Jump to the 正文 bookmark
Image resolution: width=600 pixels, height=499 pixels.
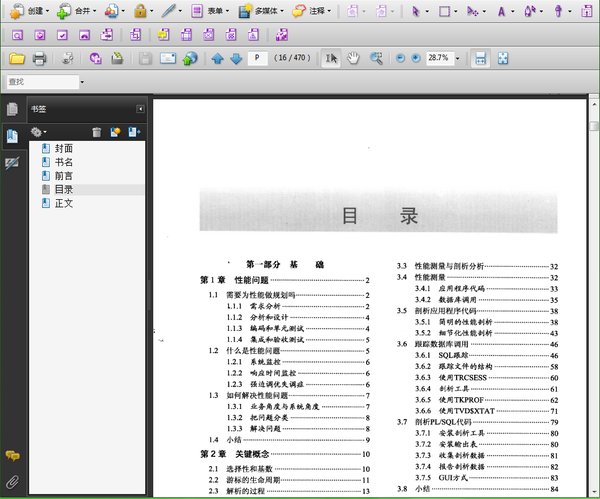[x=63, y=203]
